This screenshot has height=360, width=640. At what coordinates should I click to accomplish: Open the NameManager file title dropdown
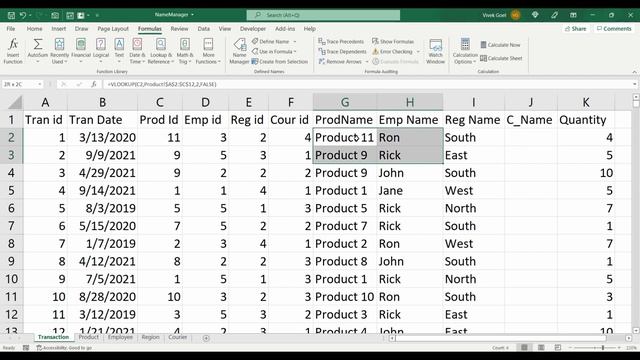click(192, 15)
